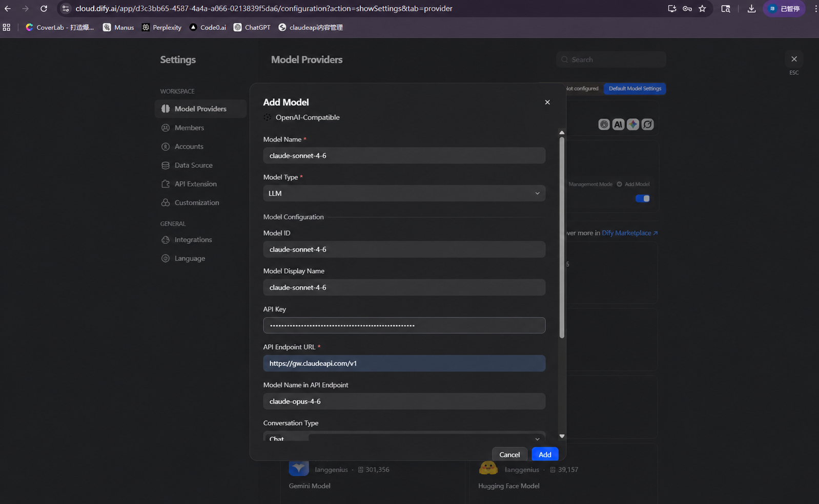The width and height of the screenshot is (819, 504).
Task: Expand the Model Type dropdown
Action: (x=404, y=193)
